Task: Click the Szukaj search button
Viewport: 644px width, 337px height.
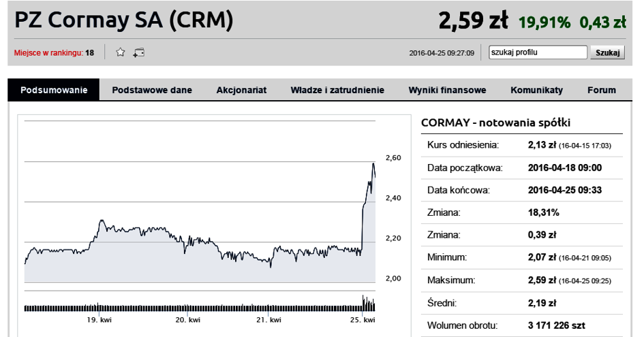Action: 607,52
